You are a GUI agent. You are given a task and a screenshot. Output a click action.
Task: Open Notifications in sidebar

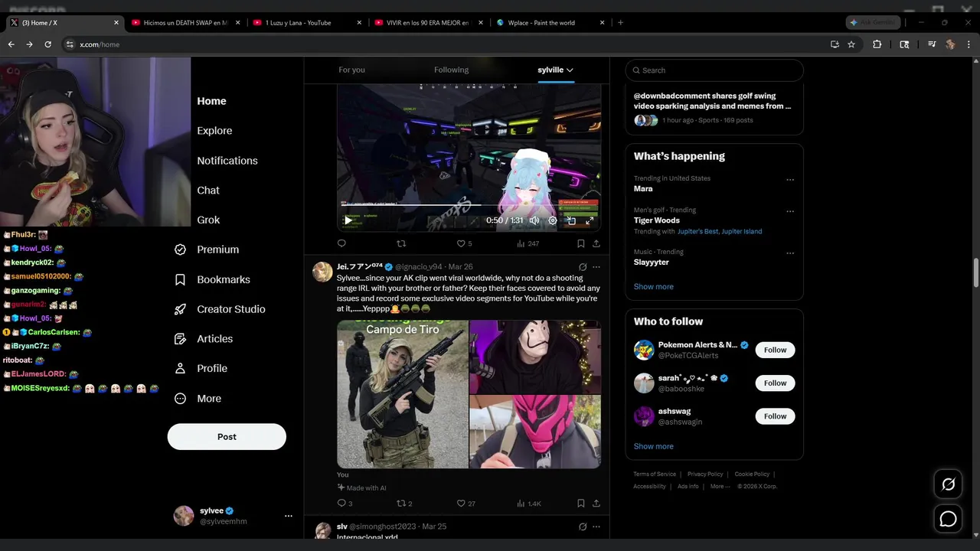click(227, 161)
